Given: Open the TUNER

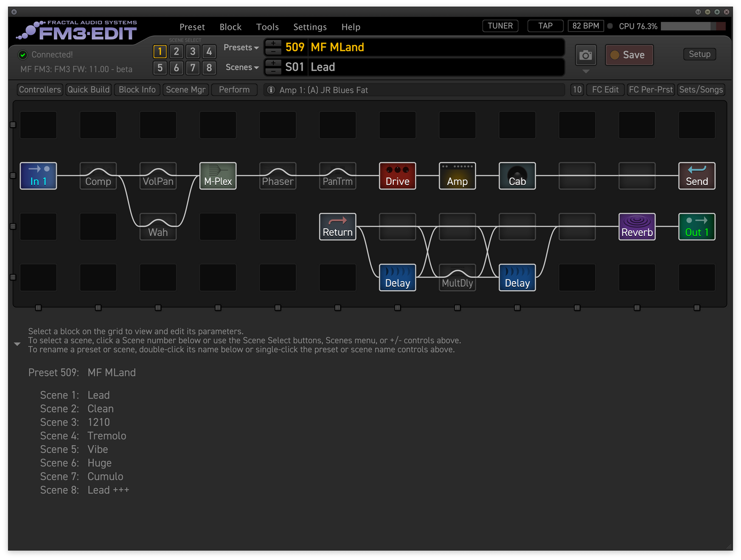Looking at the screenshot, I should (x=500, y=26).
